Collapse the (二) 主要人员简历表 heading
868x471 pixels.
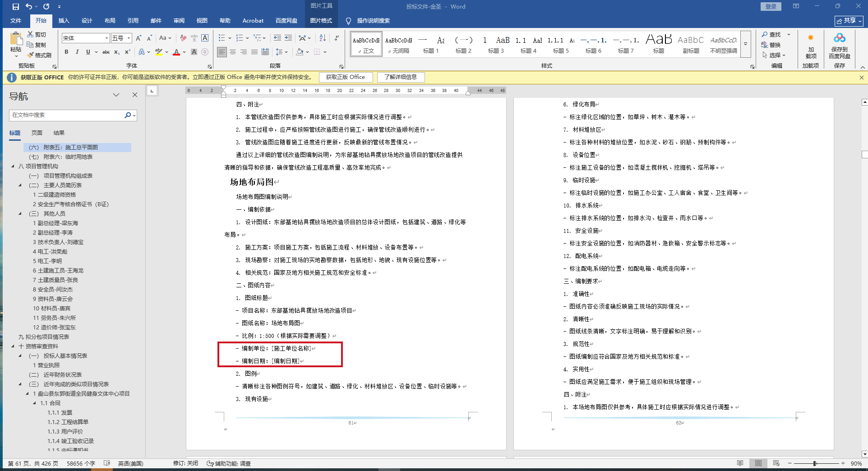[x=20, y=185]
